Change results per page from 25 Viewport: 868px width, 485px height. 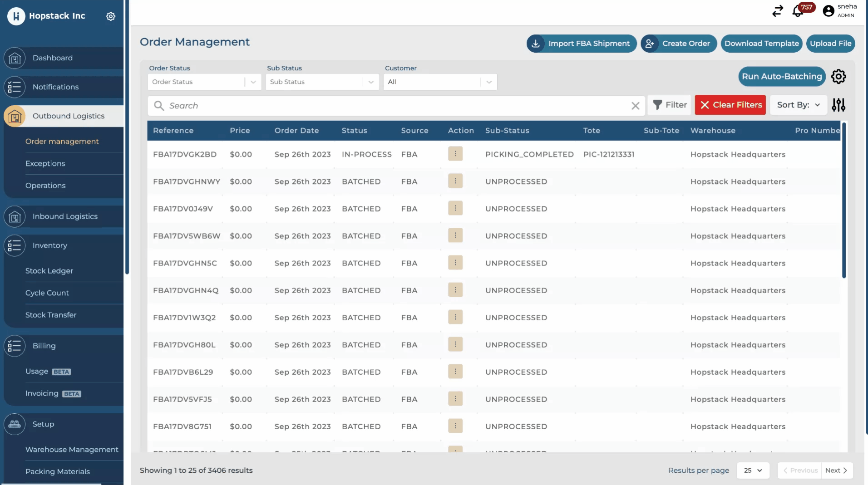[x=753, y=470]
